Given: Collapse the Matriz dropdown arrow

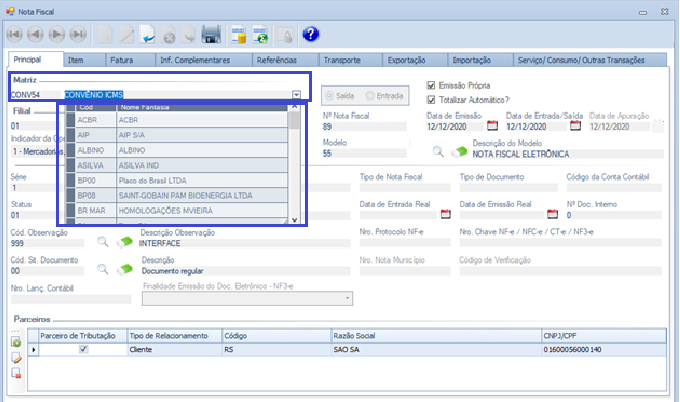Looking at the screenshot, I should (x=296, y=95).
